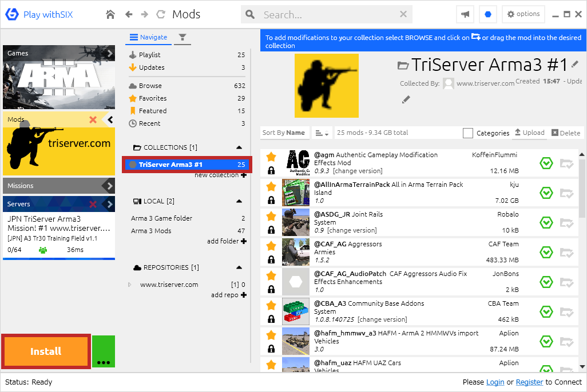Viewport: 587px width, 392px height.
Task: Click add folder
Action: tap(227, 241)
